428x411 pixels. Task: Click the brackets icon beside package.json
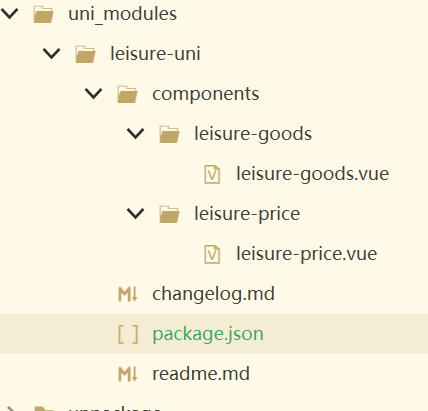pyautogui.click(x=128, y=334)
